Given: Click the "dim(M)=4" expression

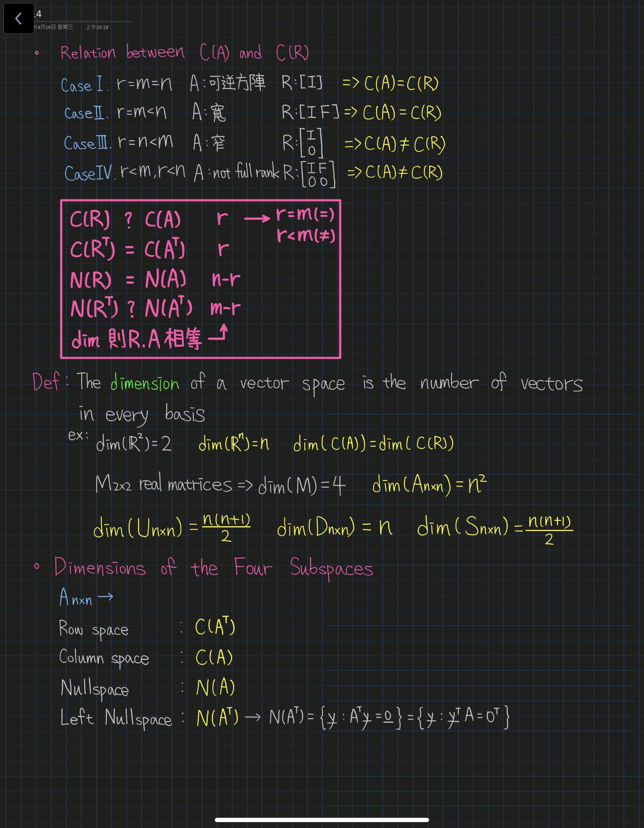Looking at the screenshot, I should click(302, 486).
